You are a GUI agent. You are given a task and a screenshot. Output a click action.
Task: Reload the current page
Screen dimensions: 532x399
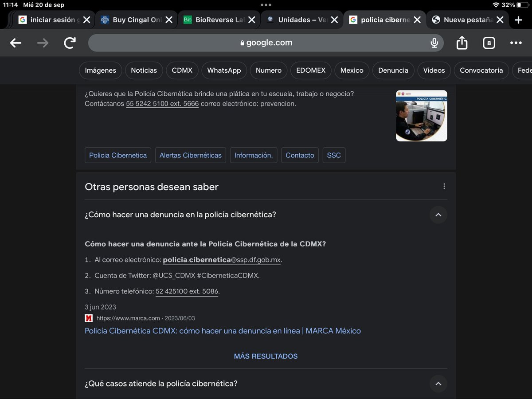pyautogui.click(x=70, y=43)
